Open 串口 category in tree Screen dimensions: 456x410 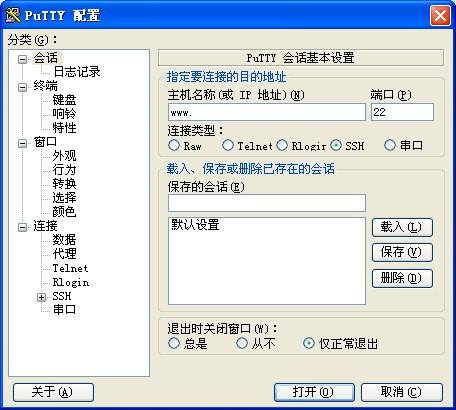pyautogui.click(x=64, y=310)
